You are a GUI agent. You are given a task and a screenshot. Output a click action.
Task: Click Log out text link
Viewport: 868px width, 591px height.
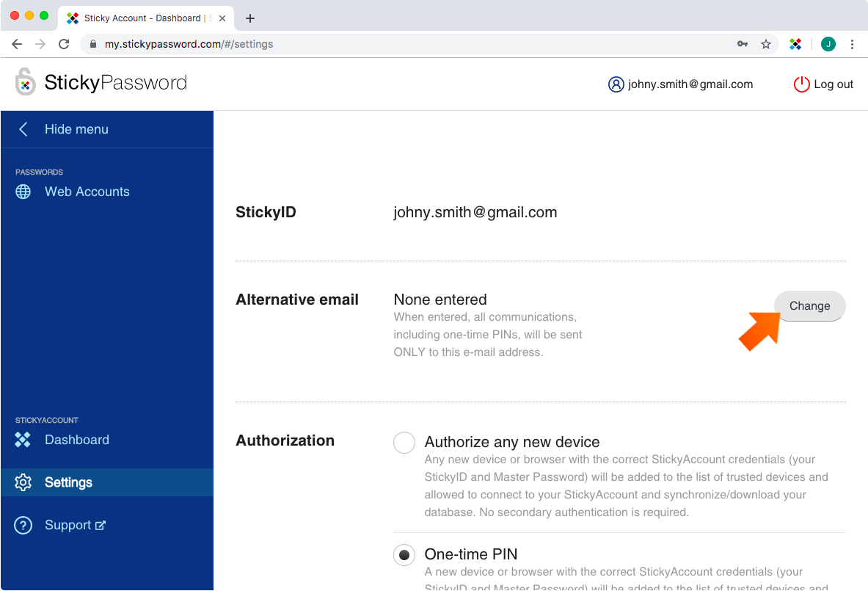click(833, 84)
